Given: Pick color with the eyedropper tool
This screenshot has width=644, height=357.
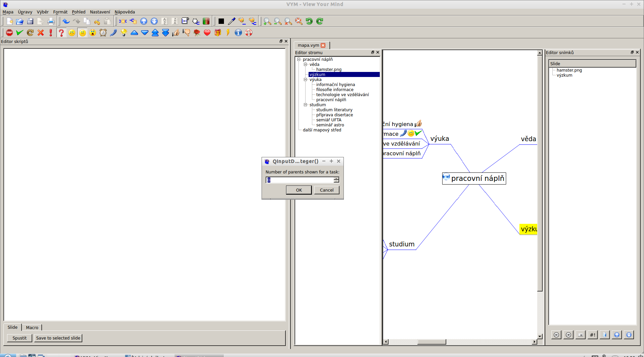Looking at the screenshot, I should tap(231, 22).
